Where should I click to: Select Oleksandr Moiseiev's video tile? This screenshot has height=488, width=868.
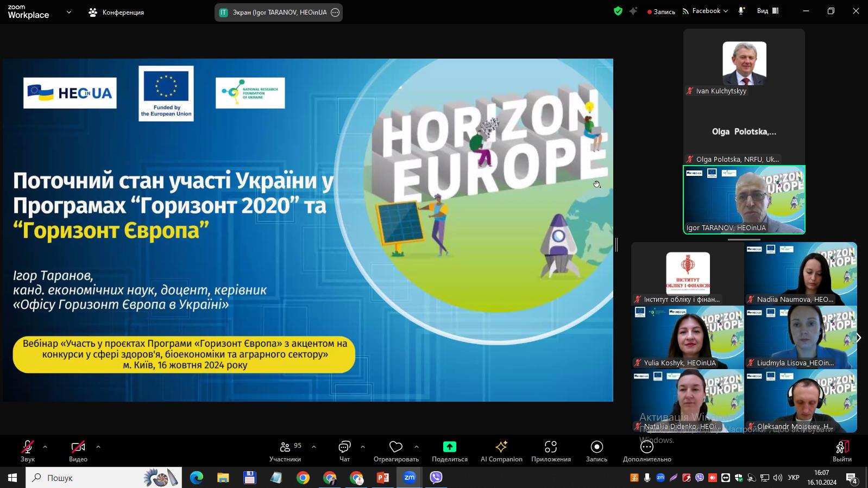(x=801, y=401)
